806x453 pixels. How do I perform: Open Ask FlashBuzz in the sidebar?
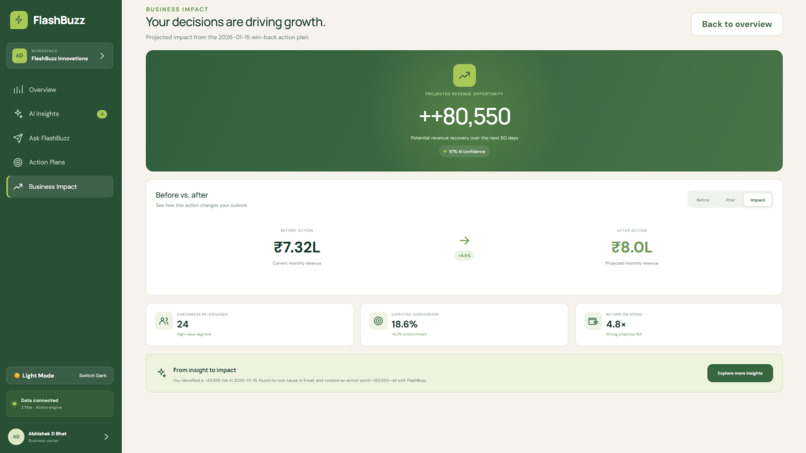[60, 138]
